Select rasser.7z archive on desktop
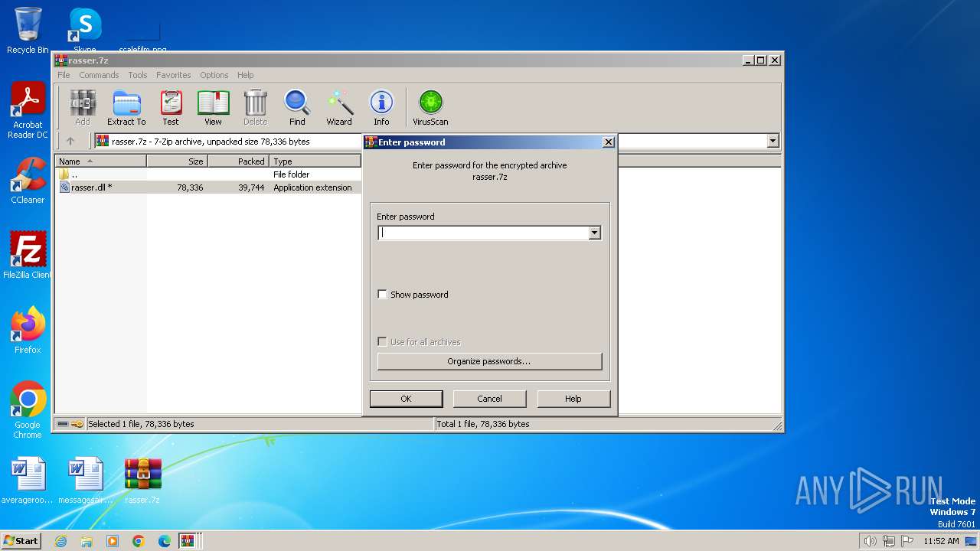The image size is (980, 551). [142, 481]
